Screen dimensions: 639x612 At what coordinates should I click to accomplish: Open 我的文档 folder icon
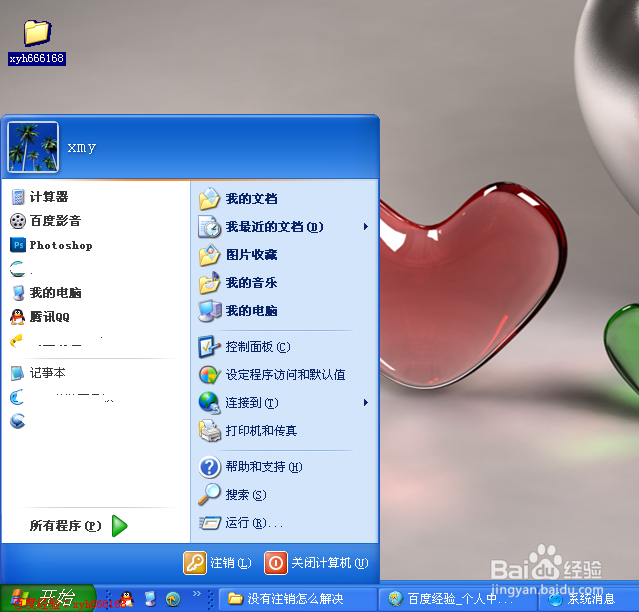tap(209, 199)
